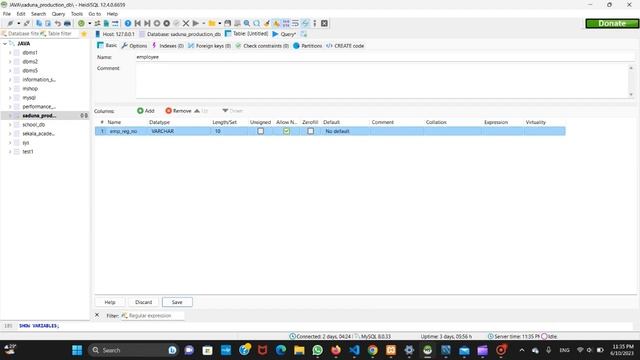Toggle Unsigned checkbox for emp_reg_no
Screen dimensions: 640x360
(260, 131)
